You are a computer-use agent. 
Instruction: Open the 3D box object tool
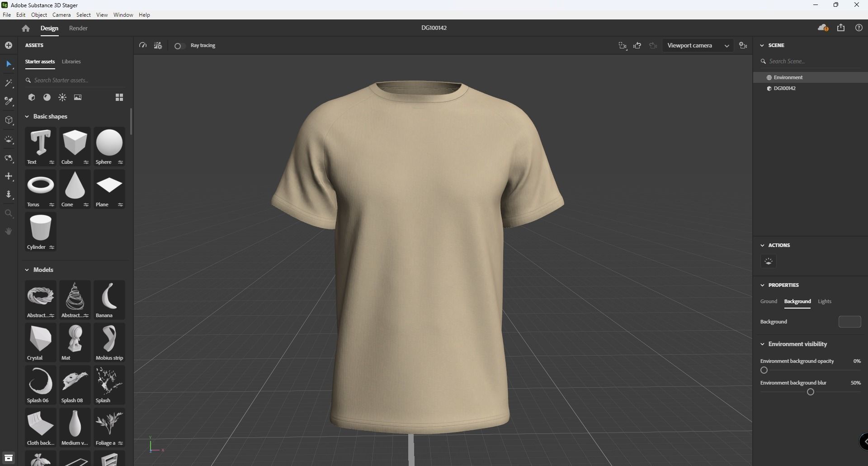tap(9, 120)
